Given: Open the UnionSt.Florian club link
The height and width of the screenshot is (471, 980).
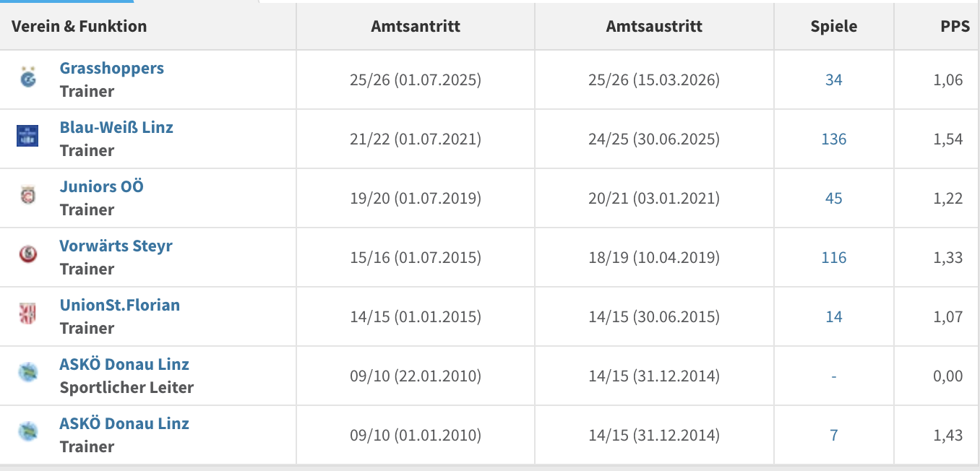Looking at the screenshot, I should [120, 305].
